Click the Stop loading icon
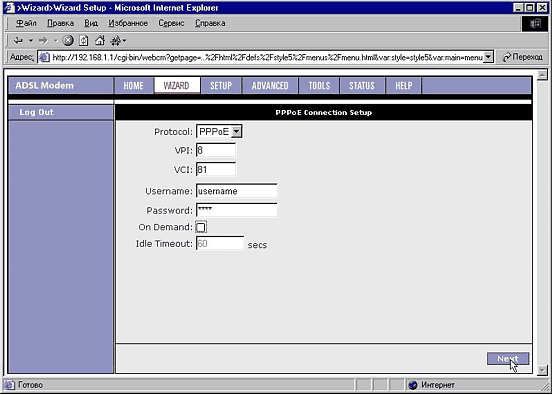The width and height of the screenshot is (552, 395). 68,41
